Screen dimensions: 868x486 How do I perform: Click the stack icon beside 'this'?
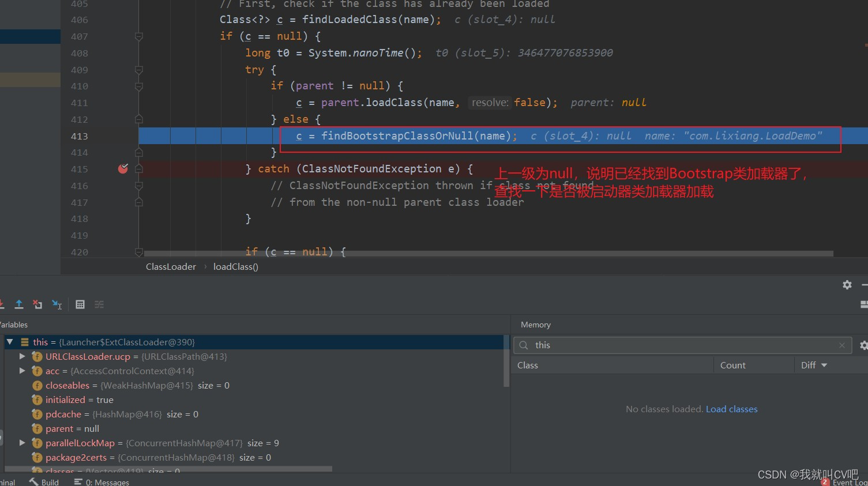(x=25, y=342)
